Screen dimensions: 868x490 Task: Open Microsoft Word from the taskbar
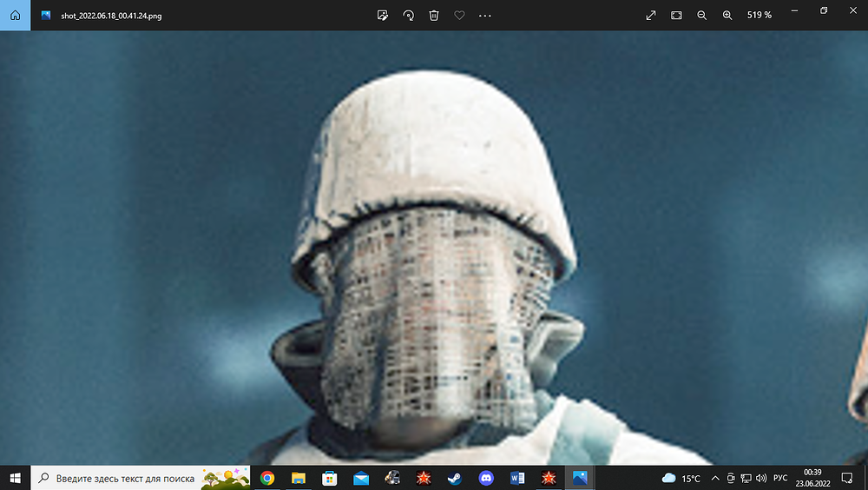(x=517, y=478)
